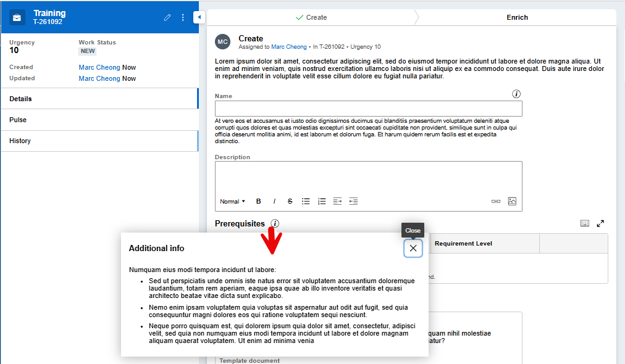Toggle italic formatting in Description editor
The image size is (625, 364).
(x=274, y=201)
